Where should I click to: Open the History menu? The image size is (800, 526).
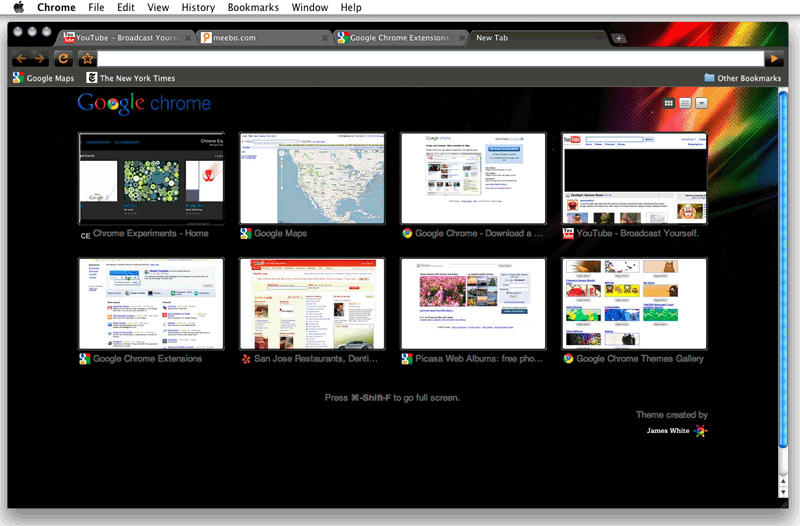tap(198, 7)
